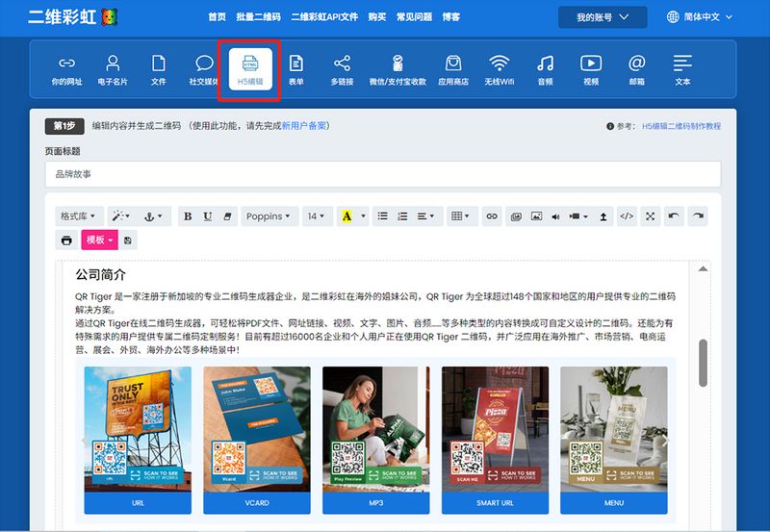Click the 音频 audio icon
Screen dimensions: 770x532
point(545,69)
